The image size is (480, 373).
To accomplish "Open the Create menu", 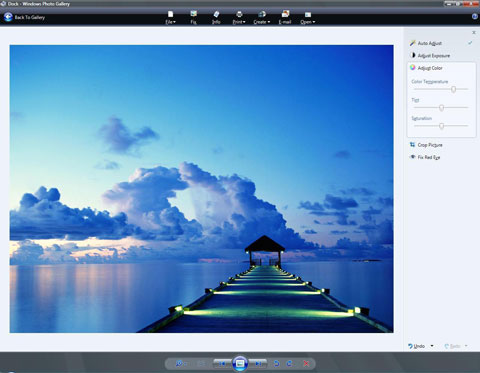I will (262, 17).
